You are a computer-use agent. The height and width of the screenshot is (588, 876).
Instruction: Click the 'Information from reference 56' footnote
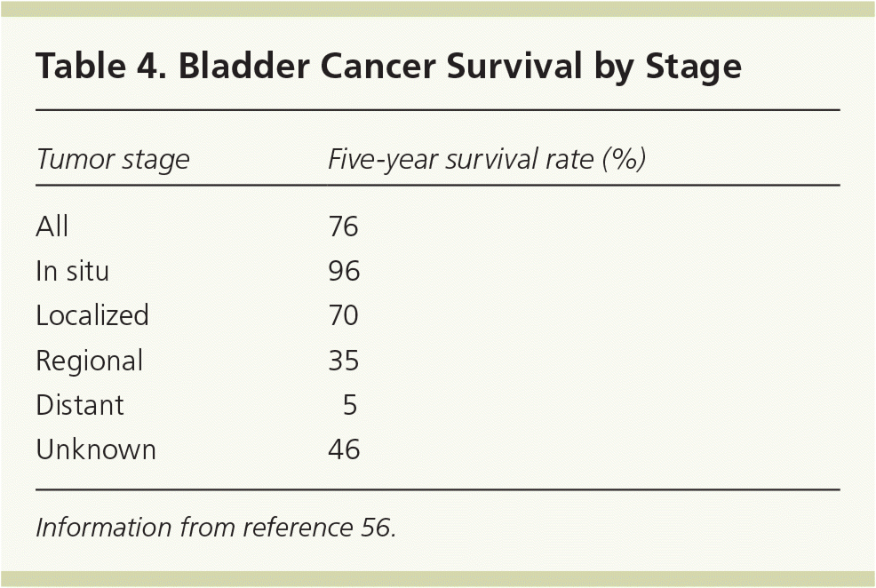[215, 528]
